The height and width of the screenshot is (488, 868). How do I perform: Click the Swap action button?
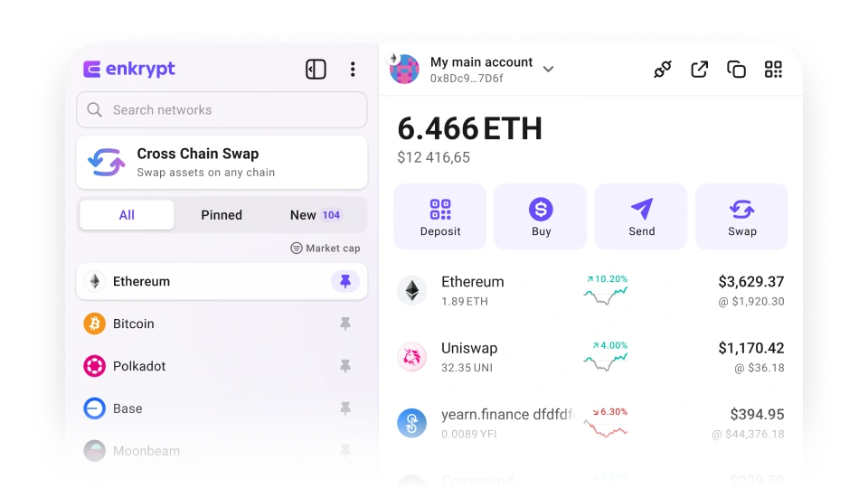(741, 216)
